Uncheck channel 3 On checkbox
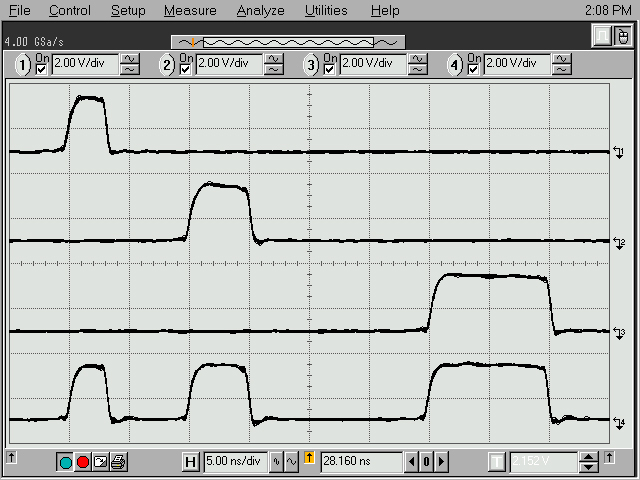 (329, 69)
